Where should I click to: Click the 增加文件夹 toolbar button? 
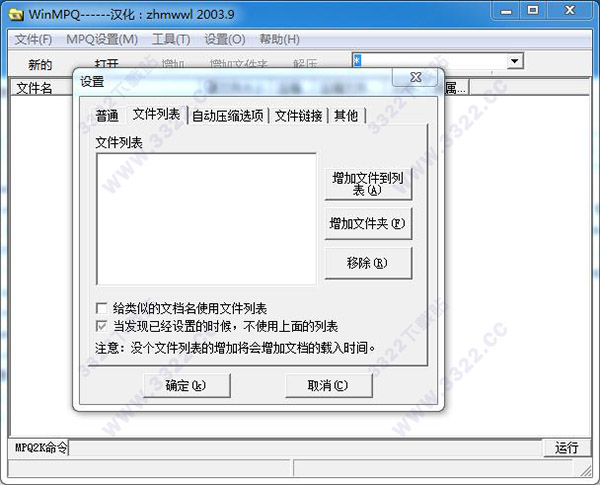[x=238, y=63]
